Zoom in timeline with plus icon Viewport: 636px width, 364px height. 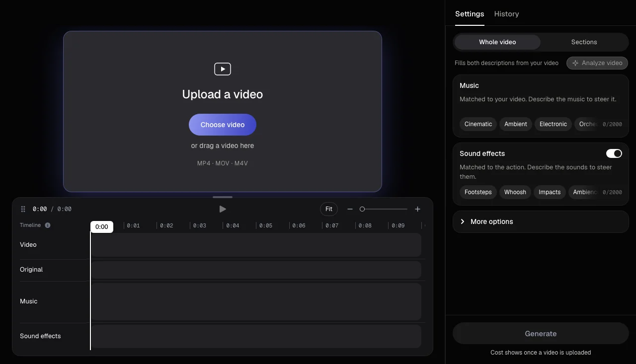tap(418, 209)
